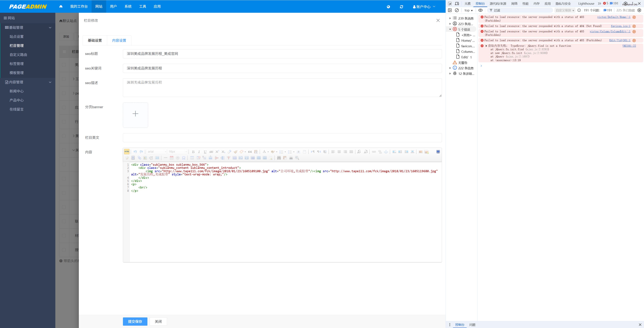644x328 pixels.
Task: Click the seo标题 input field
Action: pyautogui.click(x=282, y=54)
